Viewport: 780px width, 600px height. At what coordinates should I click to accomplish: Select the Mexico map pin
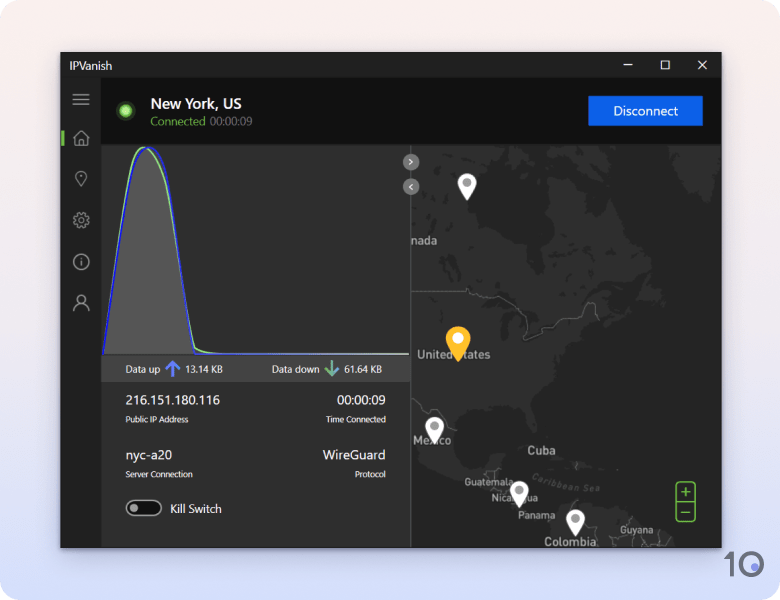point(435,430)
